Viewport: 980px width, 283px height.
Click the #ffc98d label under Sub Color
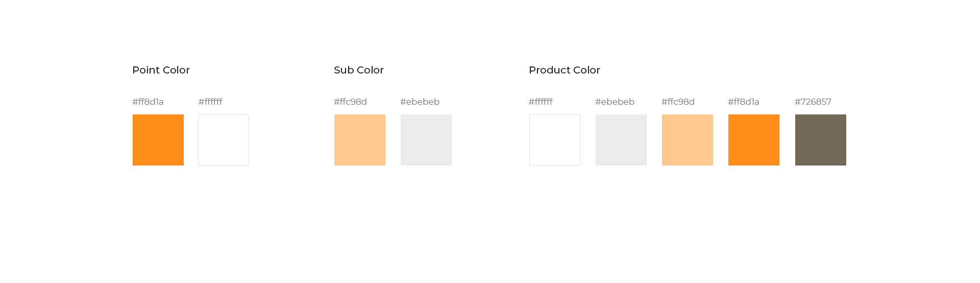350,102
